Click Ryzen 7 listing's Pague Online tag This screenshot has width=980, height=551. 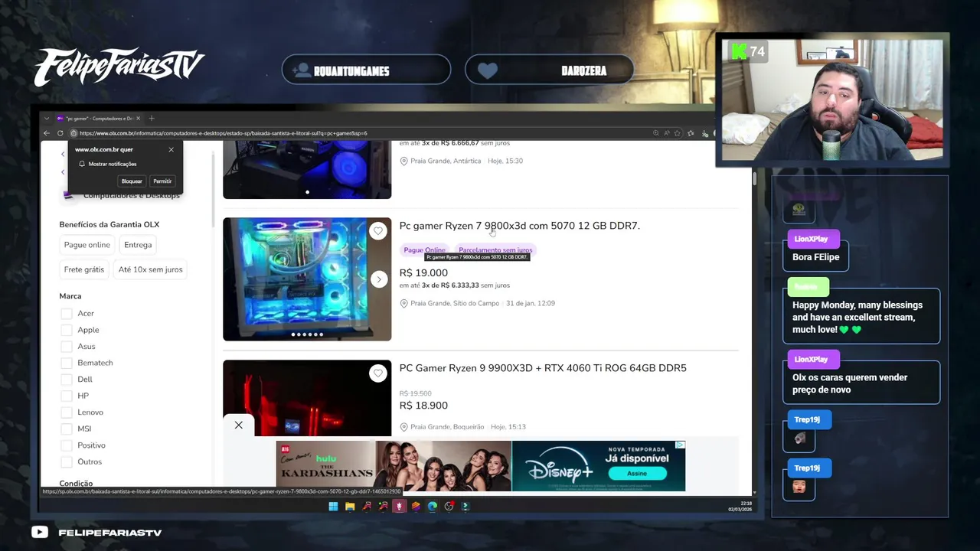(424, 249)
